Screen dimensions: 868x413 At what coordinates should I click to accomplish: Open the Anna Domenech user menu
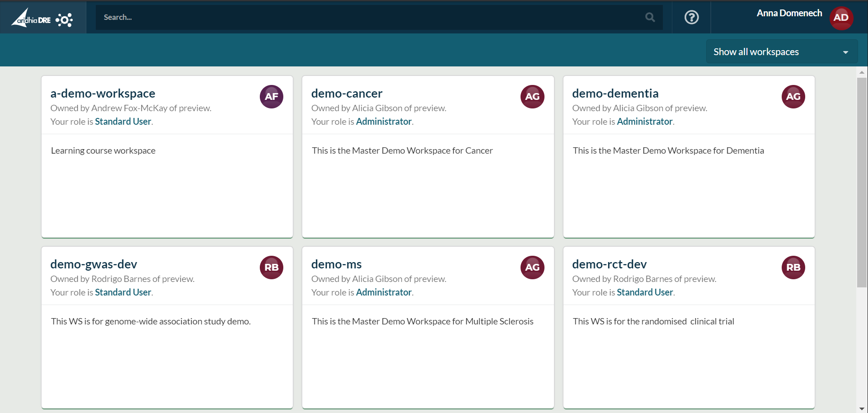point(789,13)
